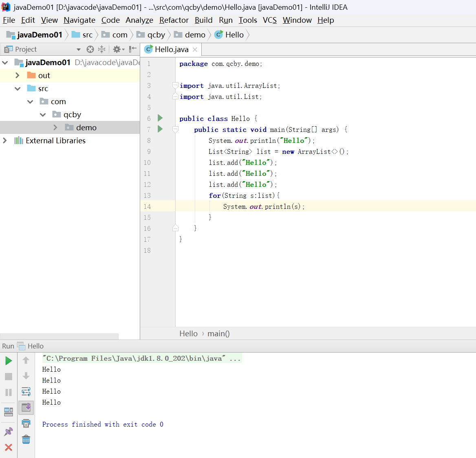Click the Collapse All icon in Project panel
The height and width of the screenshot is (458, 476).
102,49
